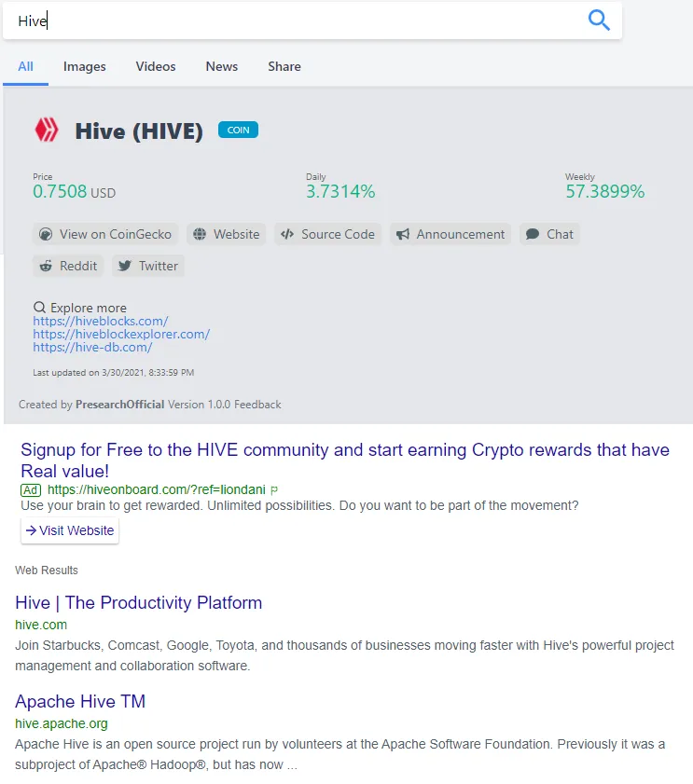Click the hive.com green URL
This screenshot has height=784, width=693.
[41, 625]
